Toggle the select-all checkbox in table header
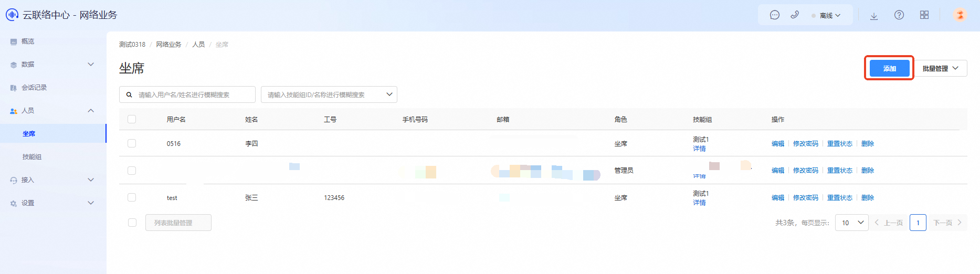The width and height of the screenshot is (980, 274). click(132, 119)
